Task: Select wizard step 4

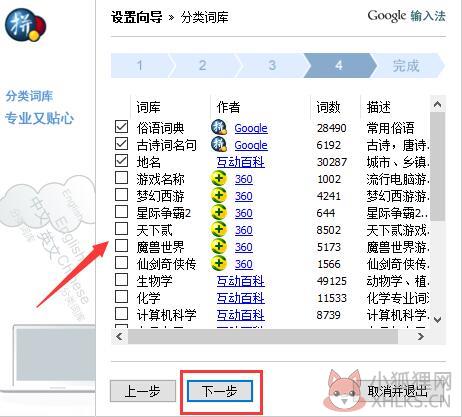Action: coord(339,65)
